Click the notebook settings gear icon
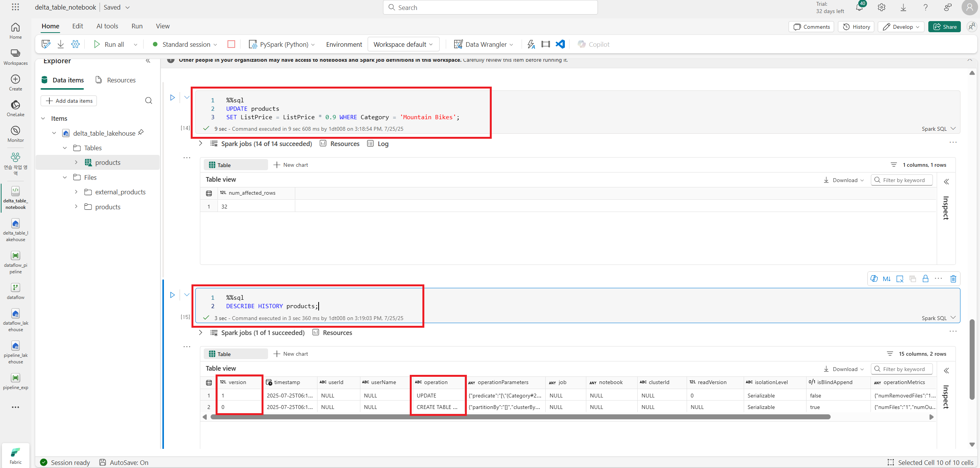Screen dimensions: 980x468 [x=75, y=44]
